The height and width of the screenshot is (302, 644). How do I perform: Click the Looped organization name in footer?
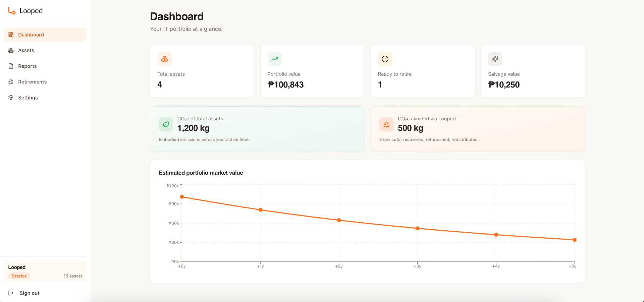[x=17, y=267]
